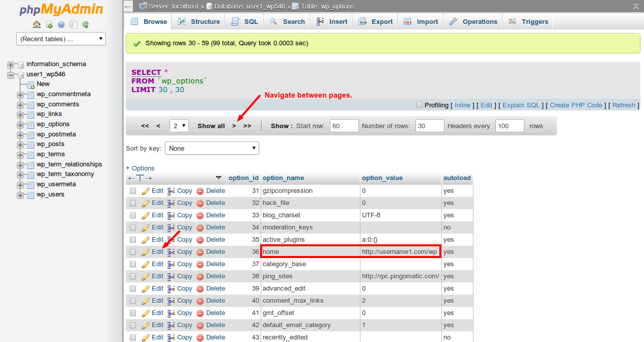644x342 pixels.
Task: Open phpMyAdmin documentation via the question mark icon
Action: click(61, 24)
